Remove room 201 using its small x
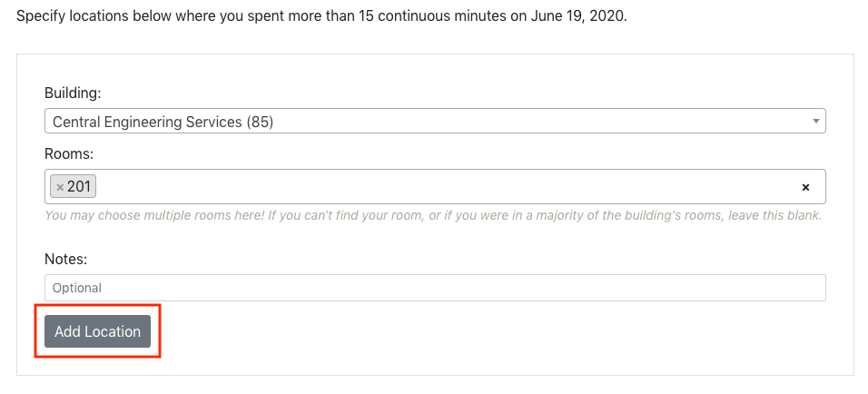Screen dimensions: 868x394 click(60, 187)
